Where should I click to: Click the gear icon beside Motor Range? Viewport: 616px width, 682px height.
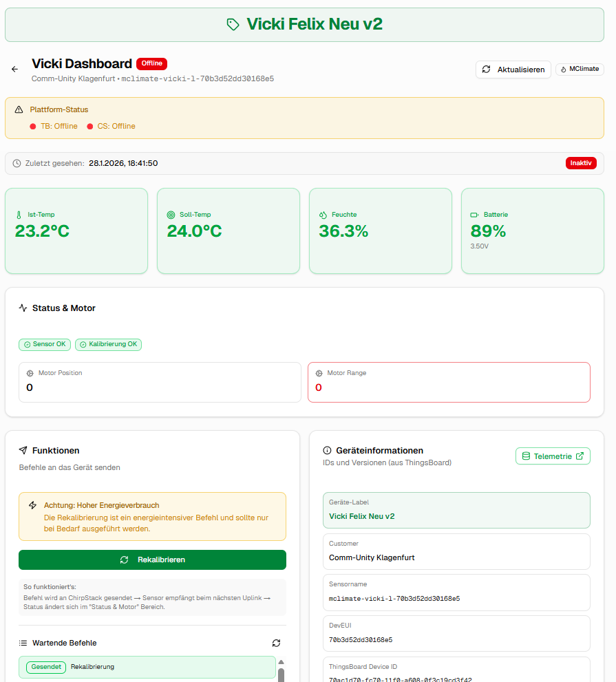(x=319, y=373)
